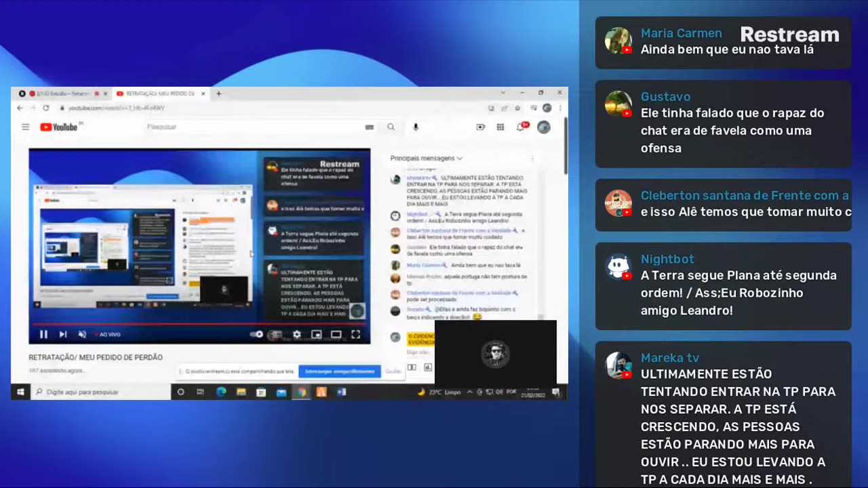Viewport: 868px width, 488px height.
Task: Open the live chat three-dot options menu
Action: pyautogui.click(x=532, y=159)
